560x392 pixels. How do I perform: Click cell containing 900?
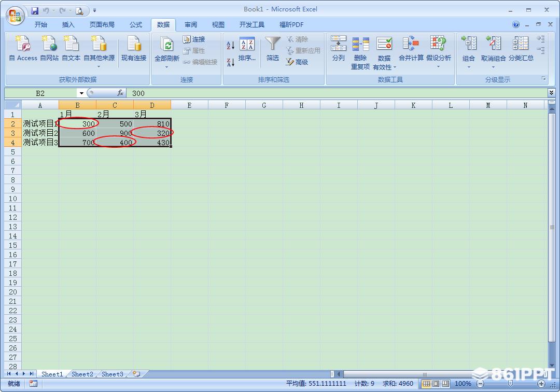coord(115,133)
